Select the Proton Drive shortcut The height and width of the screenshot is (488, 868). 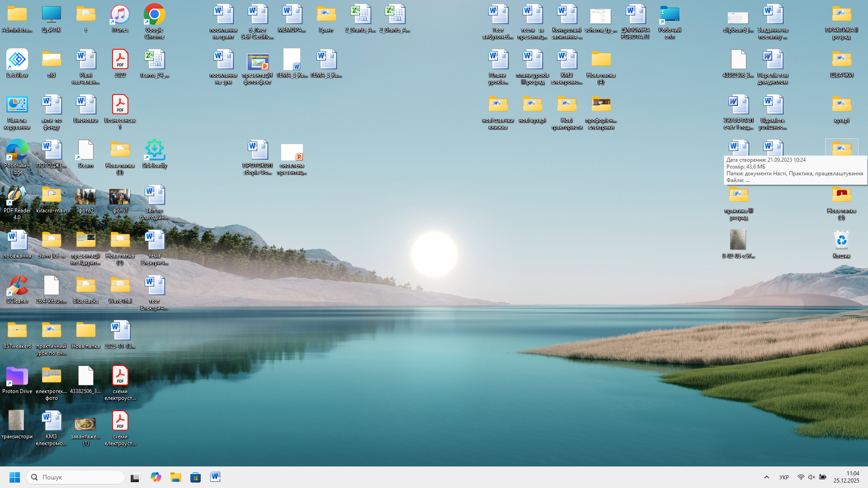click(17, 376)
